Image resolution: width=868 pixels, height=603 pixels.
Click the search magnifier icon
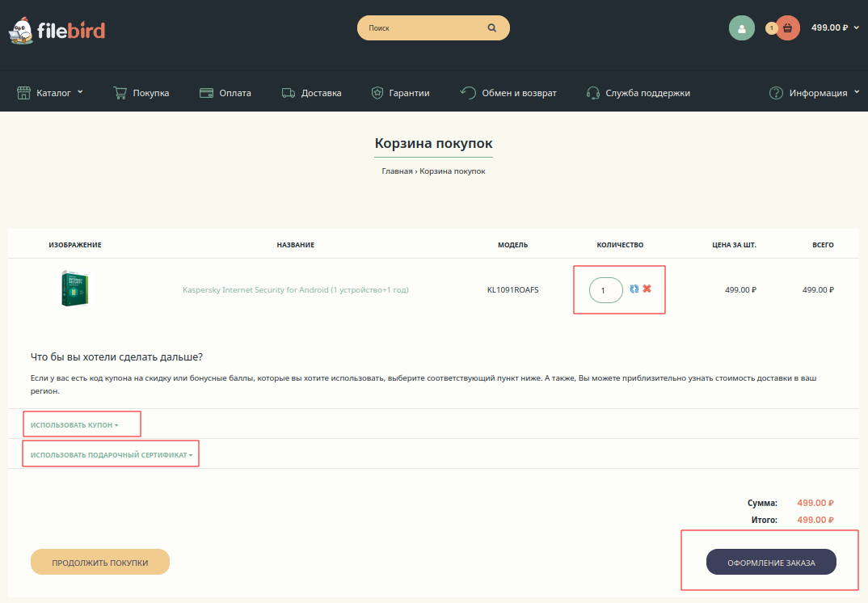coord(492,27)
